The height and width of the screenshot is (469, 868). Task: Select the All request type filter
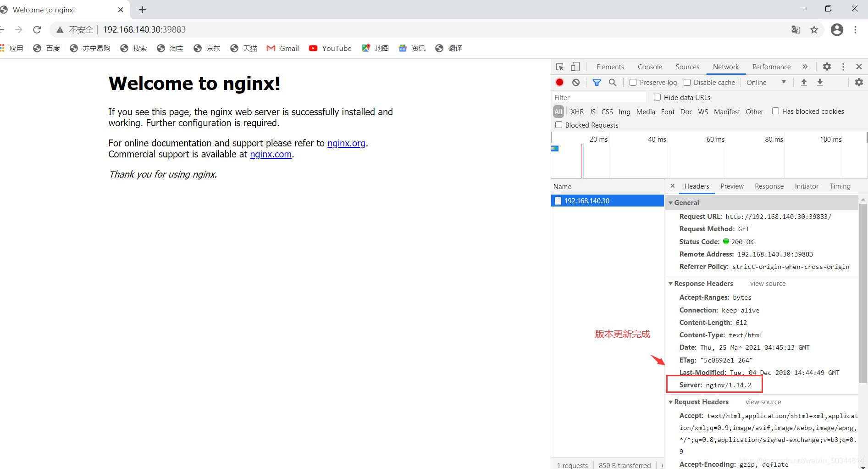[558, 112]
